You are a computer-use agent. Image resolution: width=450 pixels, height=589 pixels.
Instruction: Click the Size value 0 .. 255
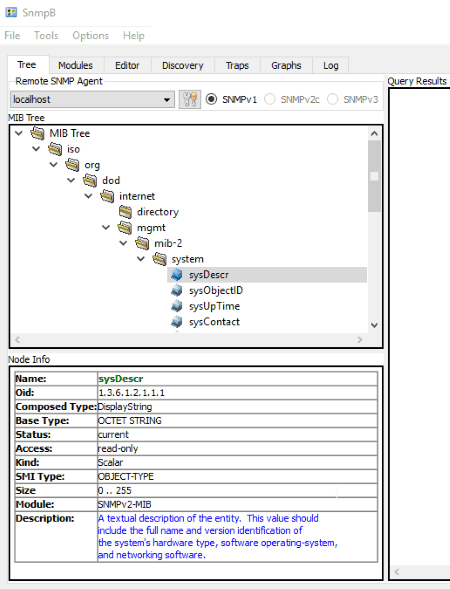[x=115, y=491]
